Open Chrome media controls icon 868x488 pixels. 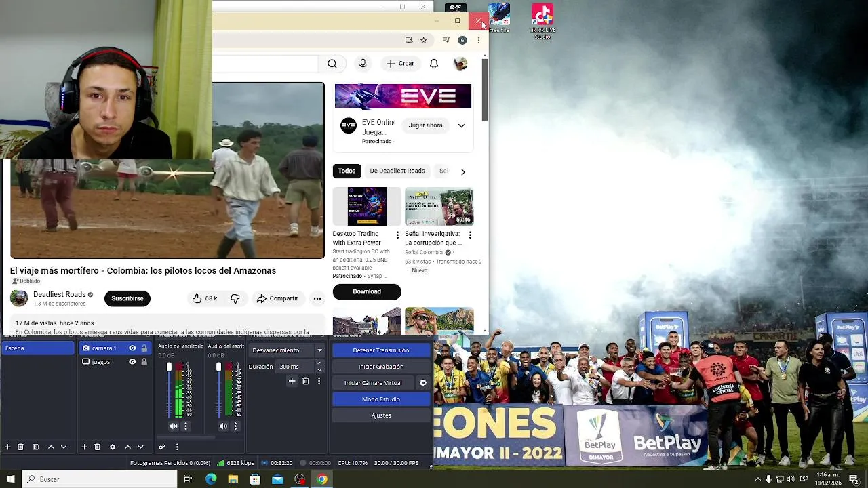(446, 40)
